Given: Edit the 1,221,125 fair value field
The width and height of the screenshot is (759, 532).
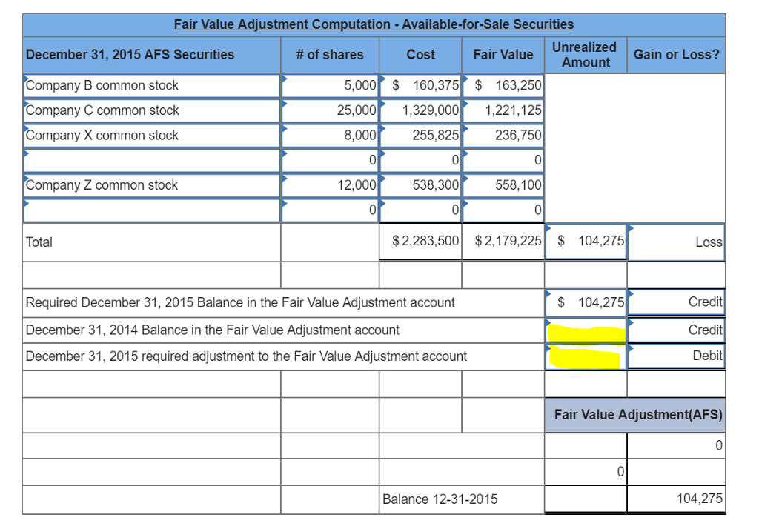Looking at the screenshot, I should [503, 110].
